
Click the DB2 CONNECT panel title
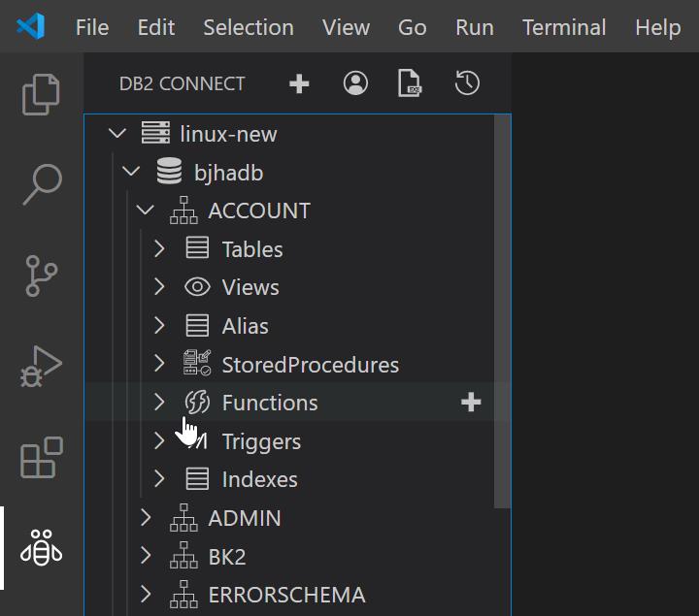click(x=182, y=83)
